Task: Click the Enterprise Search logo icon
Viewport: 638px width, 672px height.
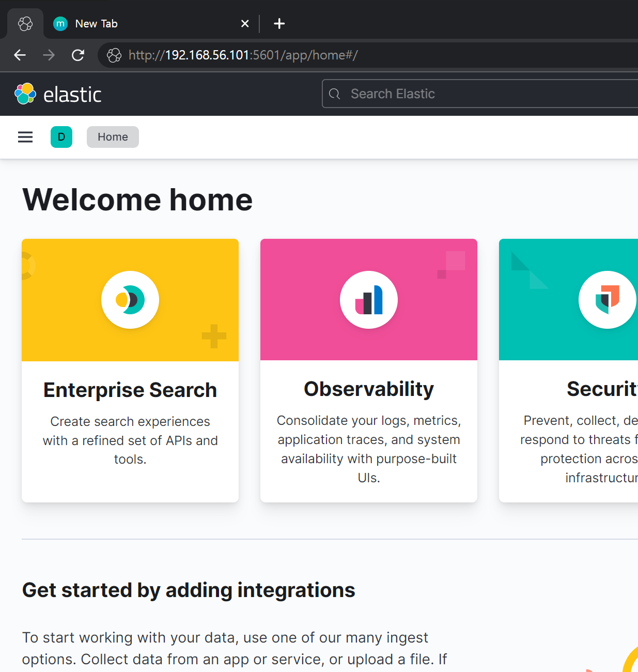Action: (x=130, y=300)
